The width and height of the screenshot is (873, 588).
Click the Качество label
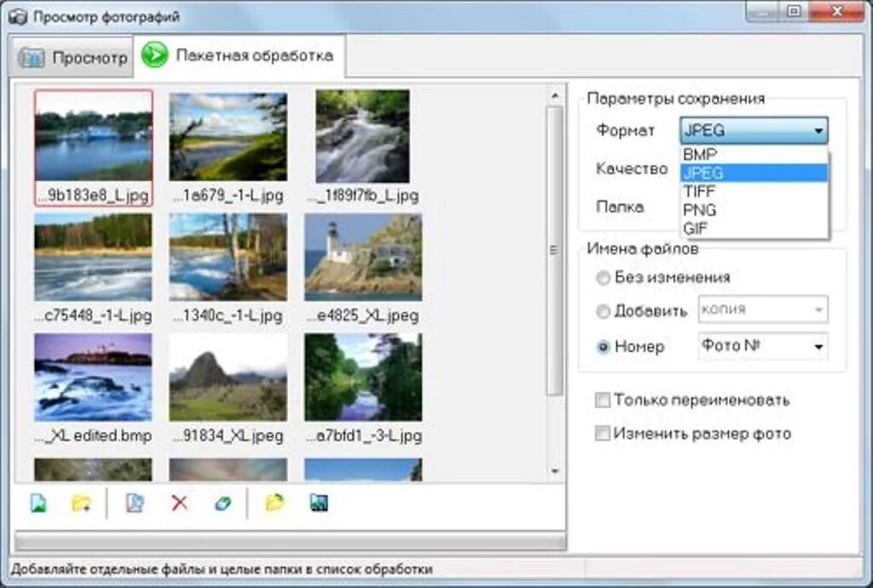[x=632, y=169]
